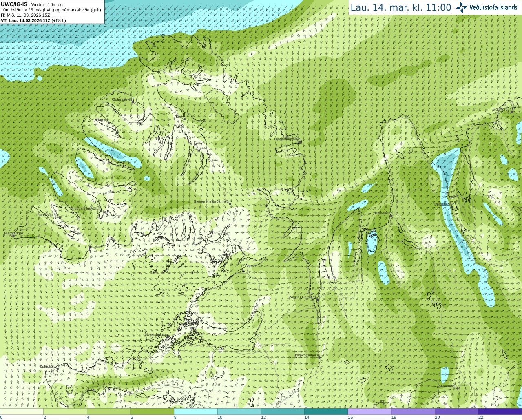Click the 'IT: Mið. 11. 03. 2026 15Z' line
The height and width of the screenshot is (420, 522).
coord(25,15)
